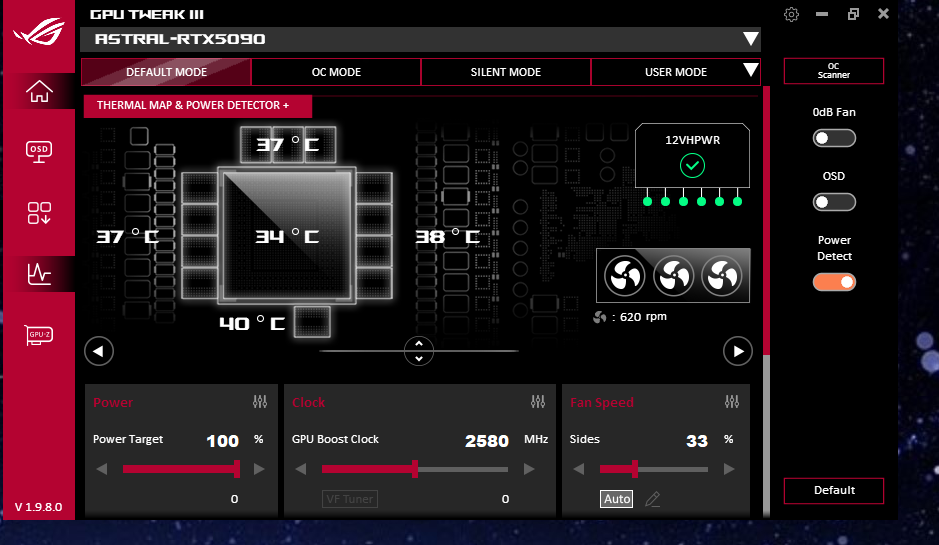Toggle the 0dB Fan switch
Image resolution: width=939 pixels, height=545 pixels.
(834, 138)
